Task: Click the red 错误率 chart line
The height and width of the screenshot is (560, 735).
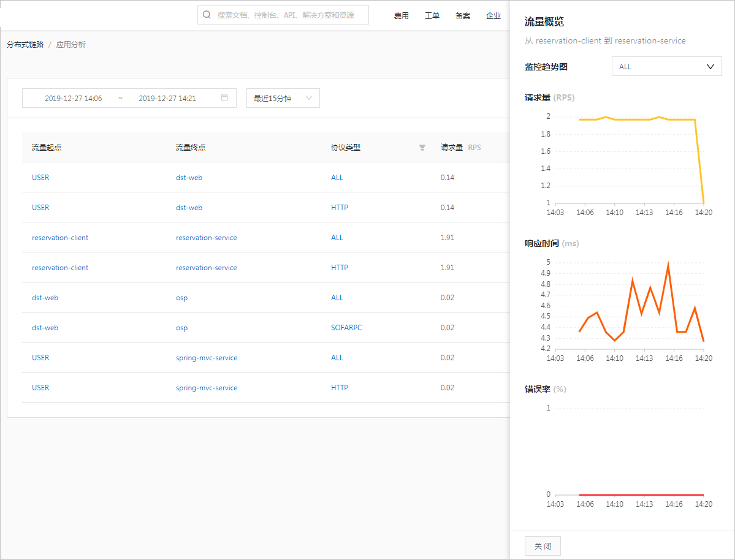Action: (x=641, y=494)
